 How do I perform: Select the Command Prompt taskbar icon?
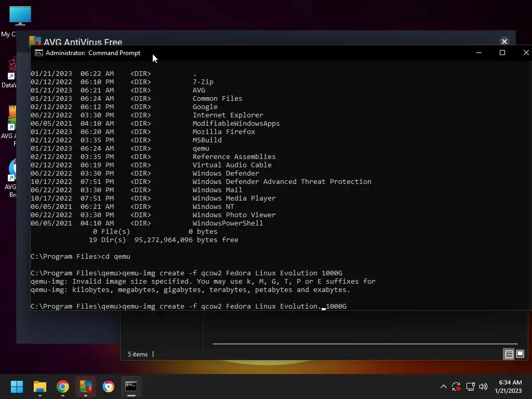click(131, 387)
